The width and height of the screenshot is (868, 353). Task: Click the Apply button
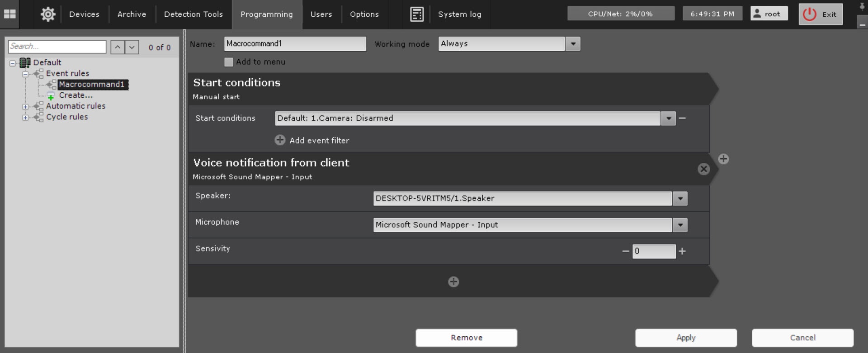685,338
